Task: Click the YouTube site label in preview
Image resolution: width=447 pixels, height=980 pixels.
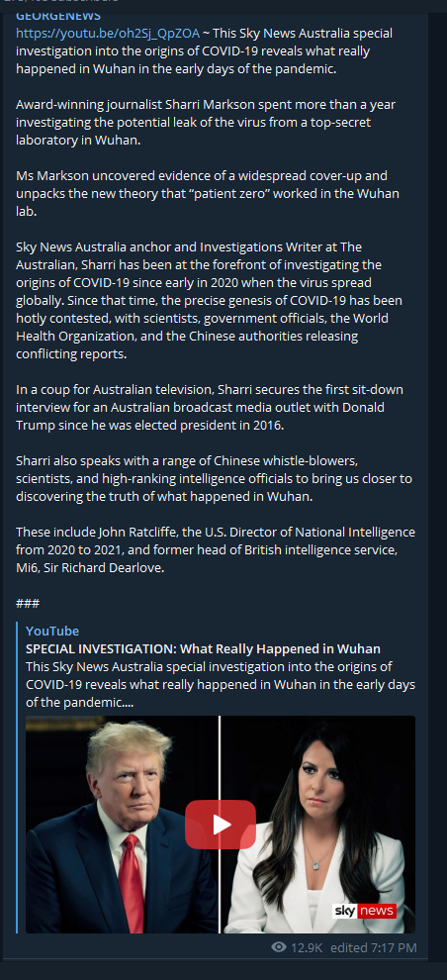Action: pos(52,631)
